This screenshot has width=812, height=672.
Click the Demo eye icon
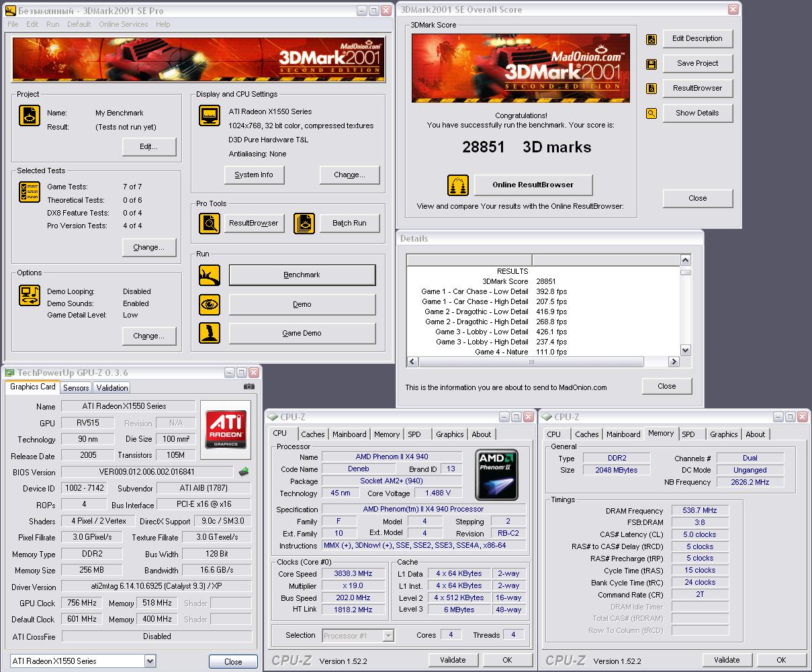(x=210, y=304)
